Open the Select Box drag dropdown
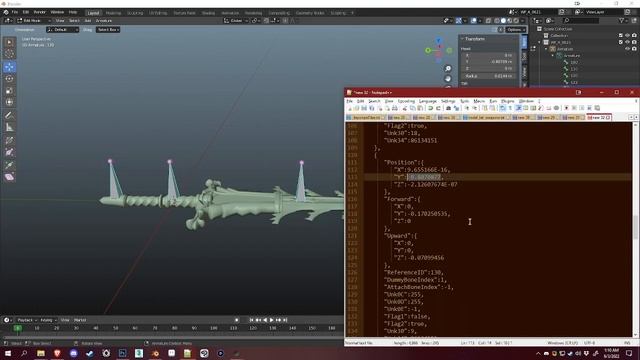Viewport: 640px width, 360px height. pyautogui.click(x=108, y=30)
